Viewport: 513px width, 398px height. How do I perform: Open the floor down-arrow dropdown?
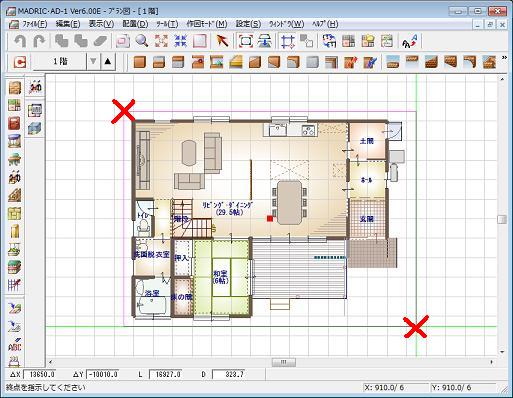93,61
